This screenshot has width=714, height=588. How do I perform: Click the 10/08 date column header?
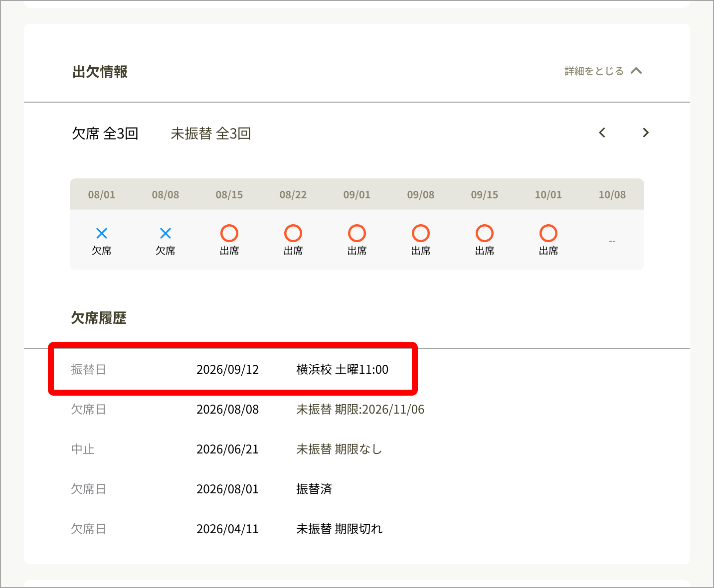coord(612,195)
